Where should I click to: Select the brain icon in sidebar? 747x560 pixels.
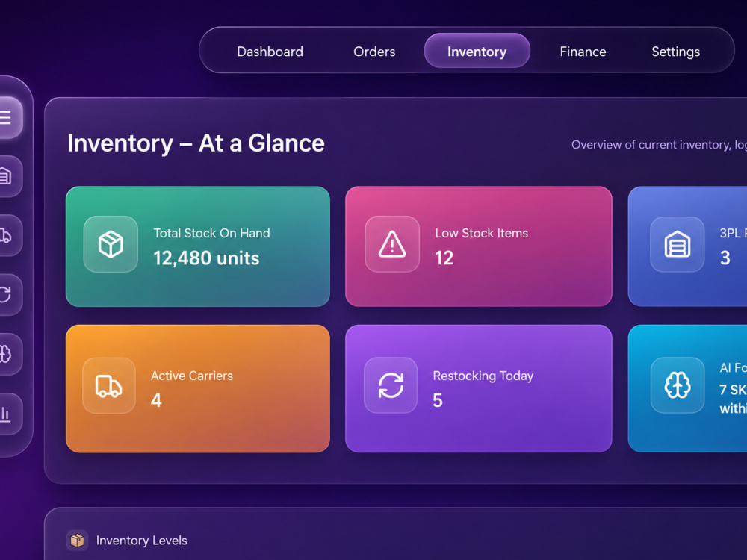(7, 354)
